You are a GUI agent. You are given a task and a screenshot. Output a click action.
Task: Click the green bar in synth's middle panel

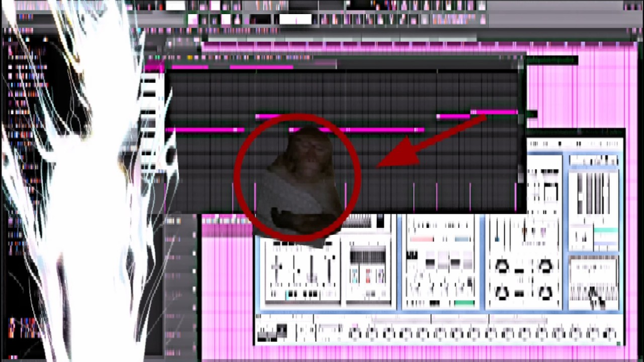[464, 303]
